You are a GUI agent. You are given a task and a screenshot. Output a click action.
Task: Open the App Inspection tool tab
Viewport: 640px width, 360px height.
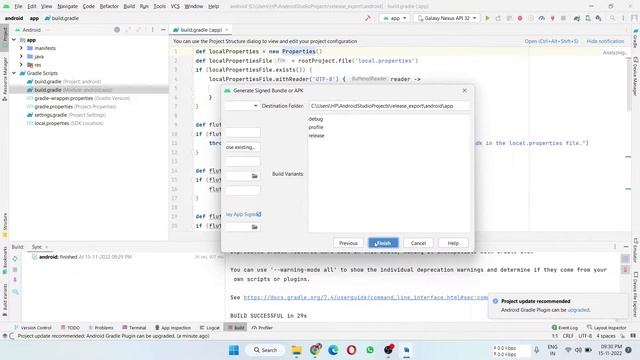[173, 328]
